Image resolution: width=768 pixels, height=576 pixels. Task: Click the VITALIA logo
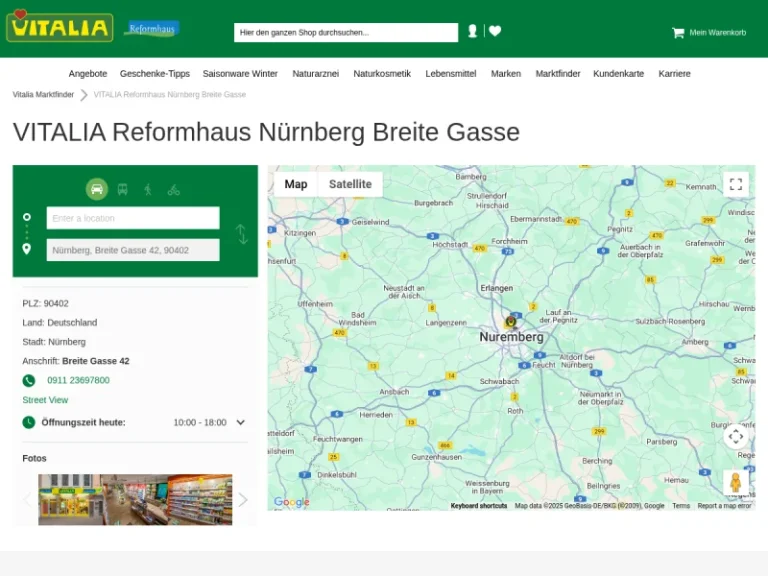(59, 26)
